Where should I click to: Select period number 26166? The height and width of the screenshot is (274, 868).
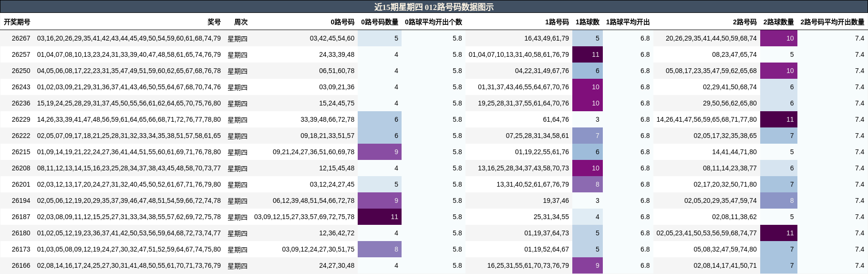click(x=21, y=265)
